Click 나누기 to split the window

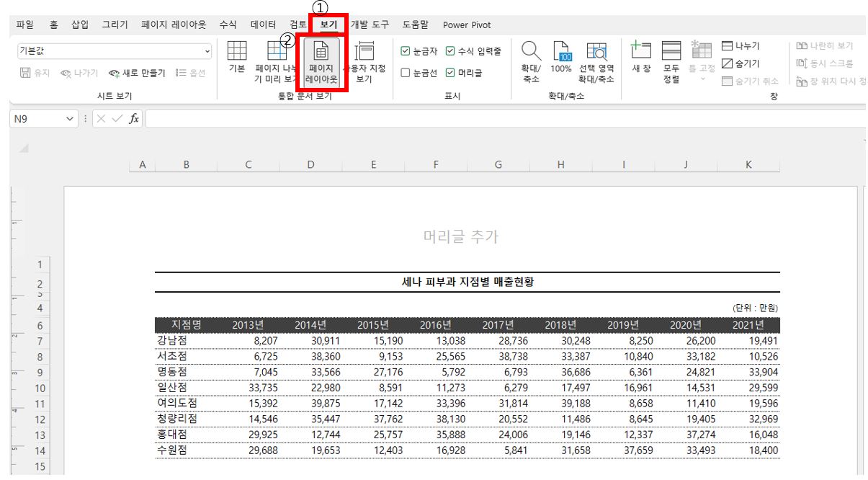741,46
